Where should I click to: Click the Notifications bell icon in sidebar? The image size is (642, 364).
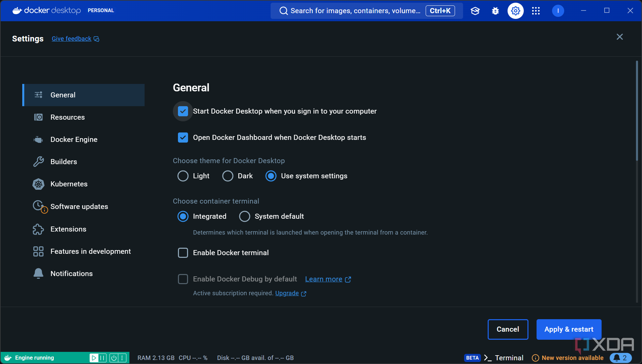coord(38,273)
